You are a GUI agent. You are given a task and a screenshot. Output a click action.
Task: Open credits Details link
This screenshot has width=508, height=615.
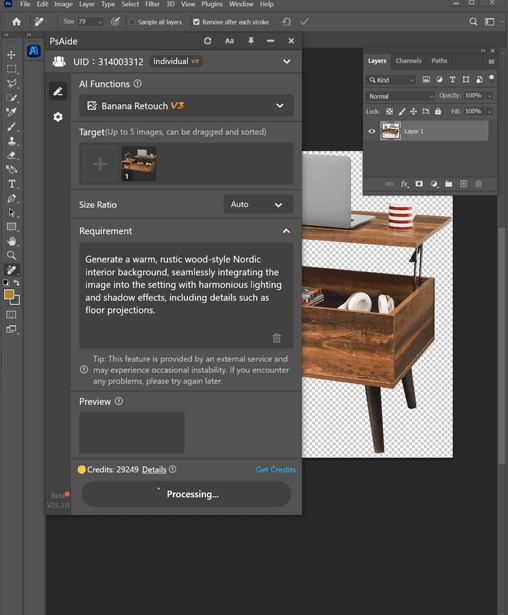click(154, 469)
